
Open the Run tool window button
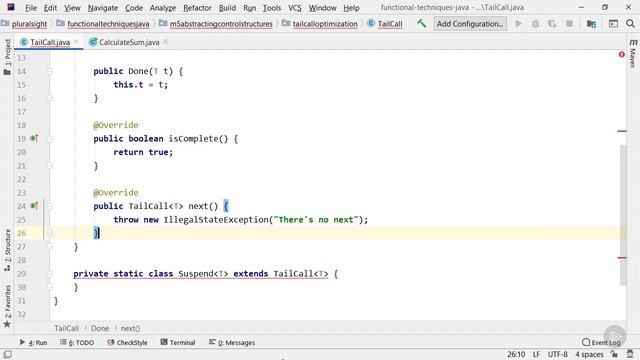[33, 342]
